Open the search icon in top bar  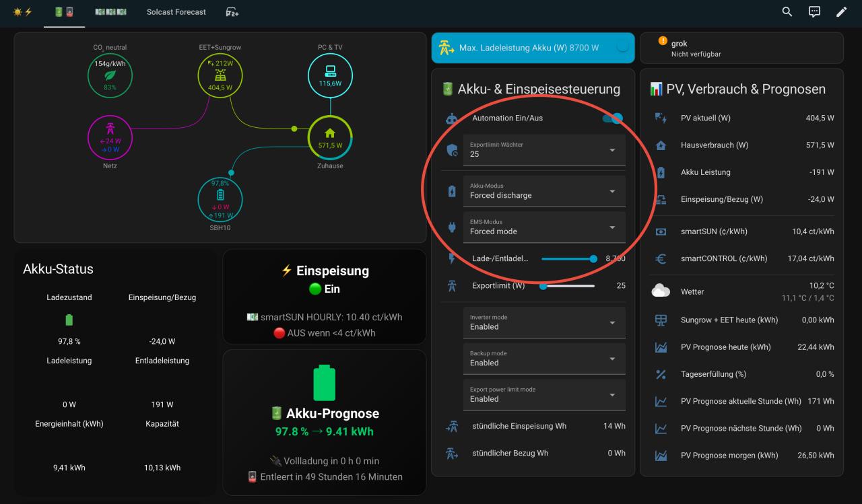tap(787, 12)
